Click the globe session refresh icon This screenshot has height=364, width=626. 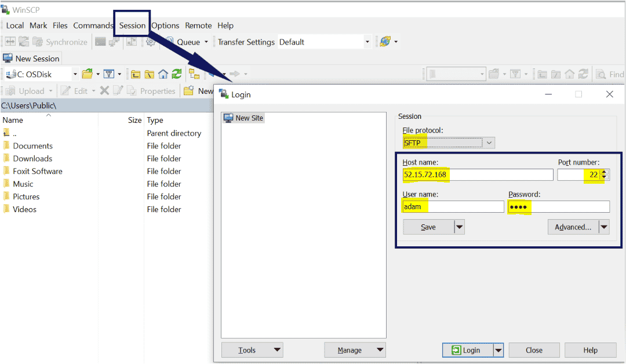coord(385,41)
